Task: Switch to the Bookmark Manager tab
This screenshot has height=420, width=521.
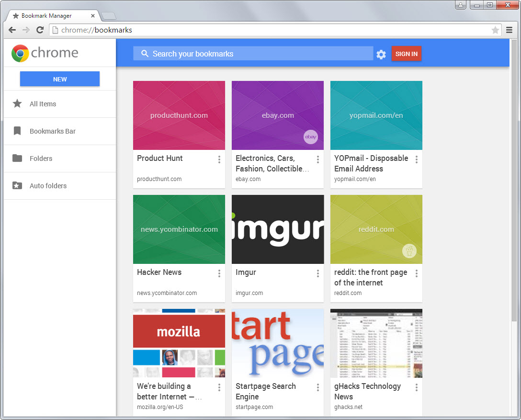Action: click(x=52, y=16)
